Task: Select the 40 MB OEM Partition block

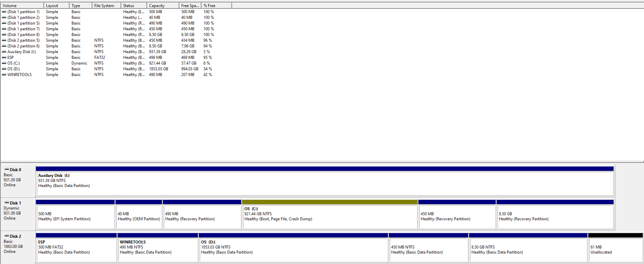Action: [x=139, y=214]
